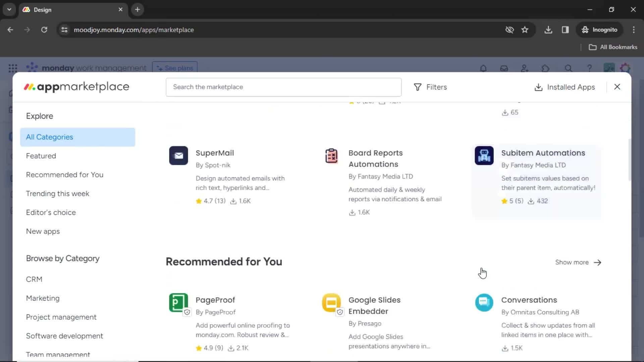Click Show more for Recommended for You

pyautogui.click(x=578, y=262)
